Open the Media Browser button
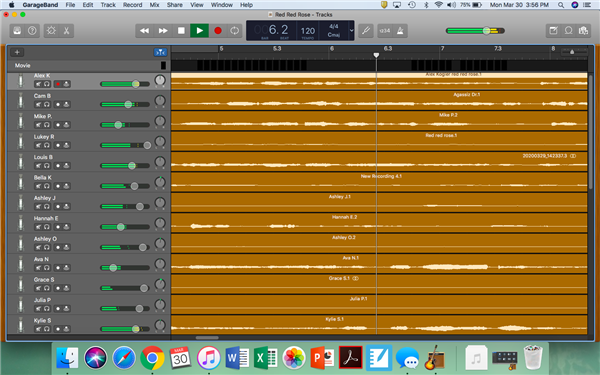This screenshot has height=375, width=600. point(583,31)
